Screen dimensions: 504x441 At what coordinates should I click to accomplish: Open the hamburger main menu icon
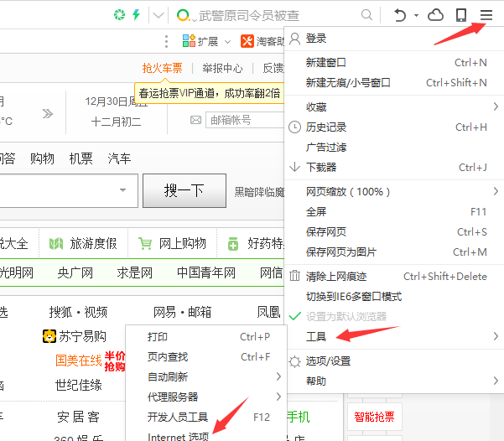tap(486, 15)
